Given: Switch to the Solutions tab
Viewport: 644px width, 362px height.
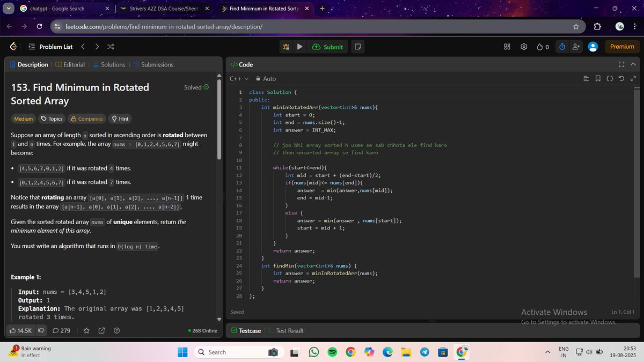Looking at the screenshot, I should [109, 64].
